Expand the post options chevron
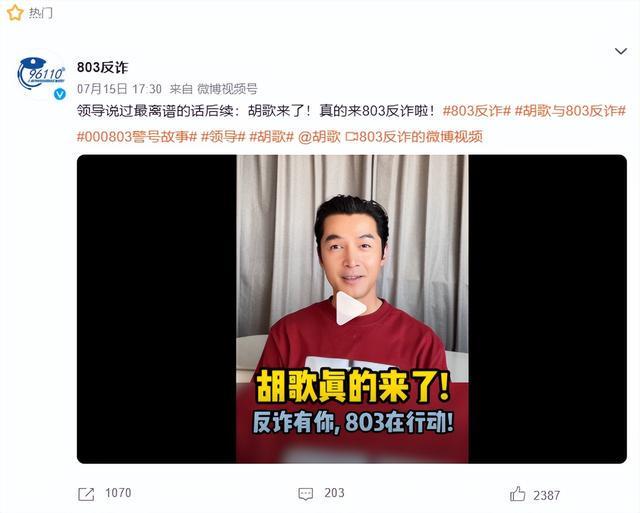This screenshot has width=640, height=513. pyautogui.click(x=621, y=51)
